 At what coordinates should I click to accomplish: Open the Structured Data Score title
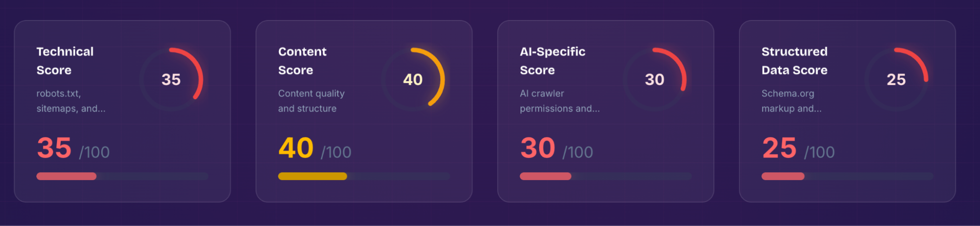tap(794, 61)
